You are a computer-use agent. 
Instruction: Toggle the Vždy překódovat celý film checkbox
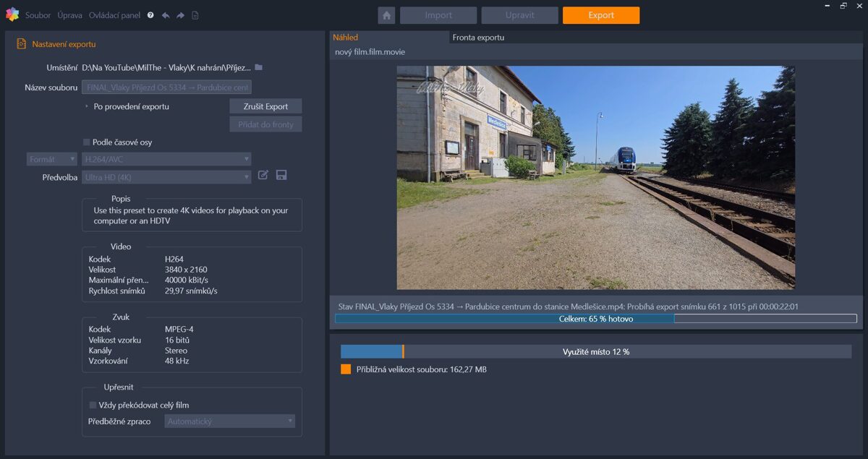point(93,406)
